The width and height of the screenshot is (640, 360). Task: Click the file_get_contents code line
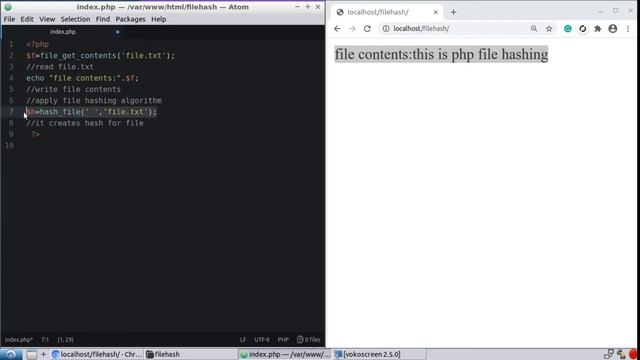(100, 56)
